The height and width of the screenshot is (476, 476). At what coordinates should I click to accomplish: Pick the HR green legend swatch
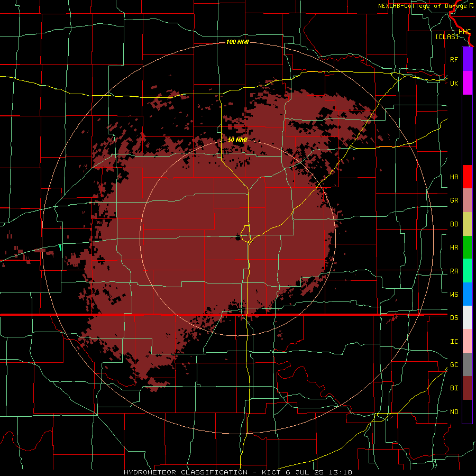(467, 247)
